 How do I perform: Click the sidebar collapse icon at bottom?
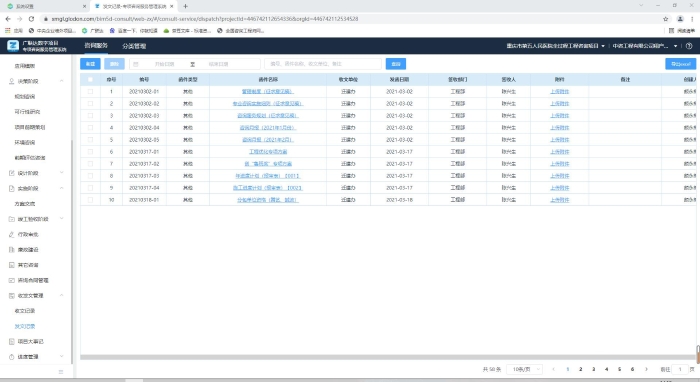[61, 372]
